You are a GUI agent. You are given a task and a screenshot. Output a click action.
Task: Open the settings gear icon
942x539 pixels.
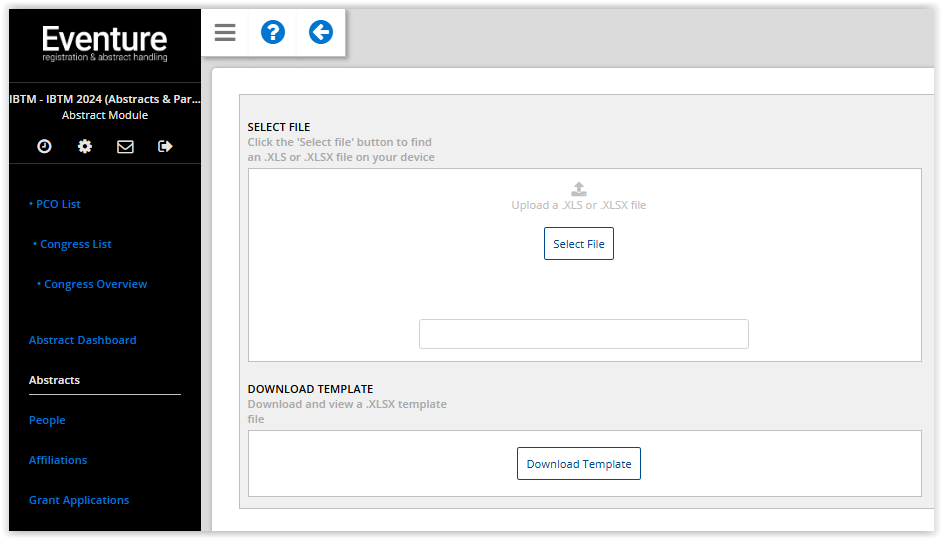tap(85, 146)
